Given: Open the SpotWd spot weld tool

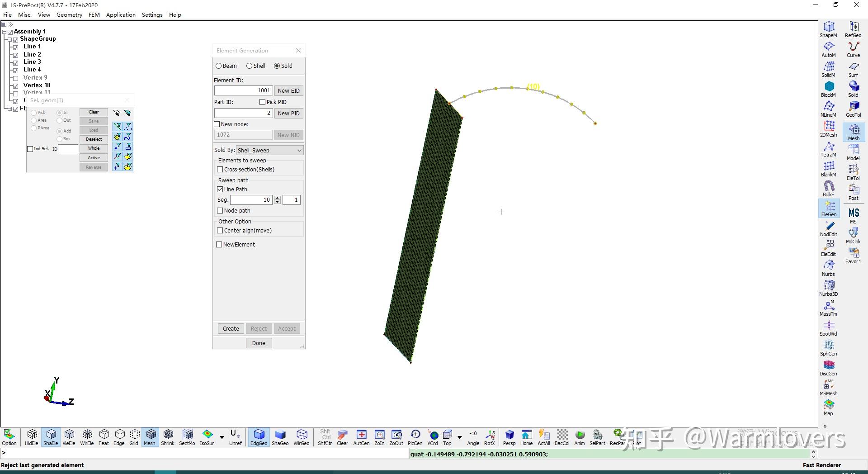Looking at the screenshot, I should click(x=828, y=328).
